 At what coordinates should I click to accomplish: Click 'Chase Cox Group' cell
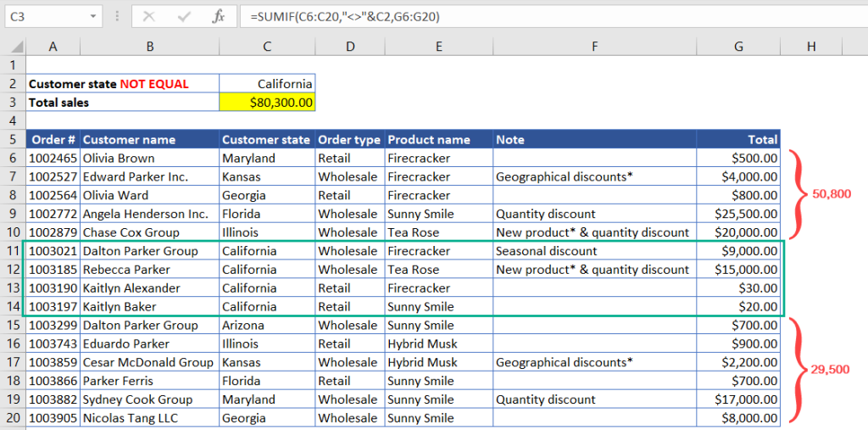[x=149, y=232]
